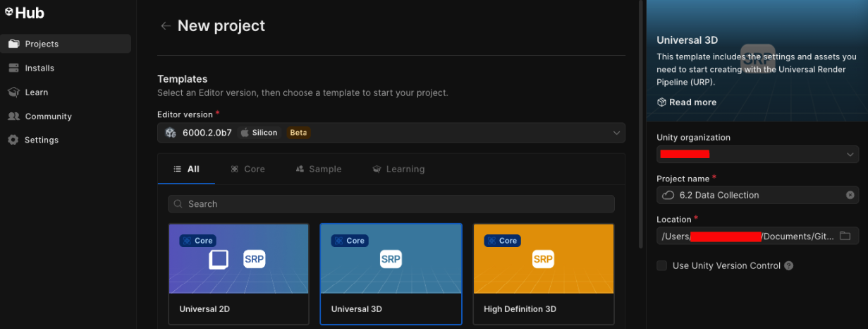The width and height of the screenshot is (868, 329).
Task: Click the Location path field
Action: tap(757, 236)
